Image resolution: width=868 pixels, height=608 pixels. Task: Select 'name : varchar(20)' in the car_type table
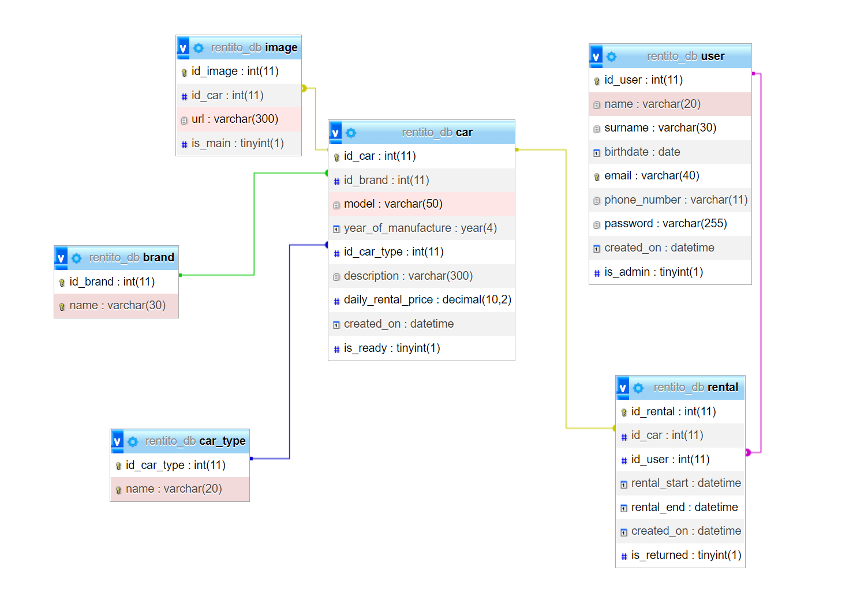coord(180,489)
